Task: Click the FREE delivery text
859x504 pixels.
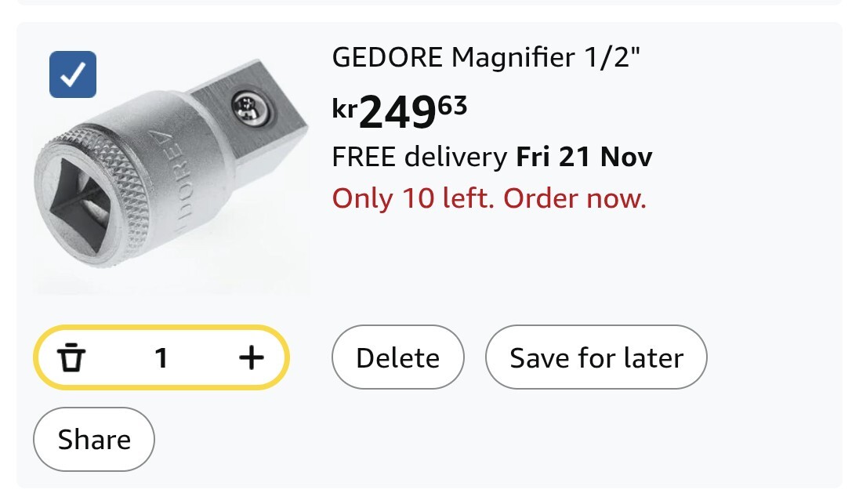Action: tap(419, 158)
